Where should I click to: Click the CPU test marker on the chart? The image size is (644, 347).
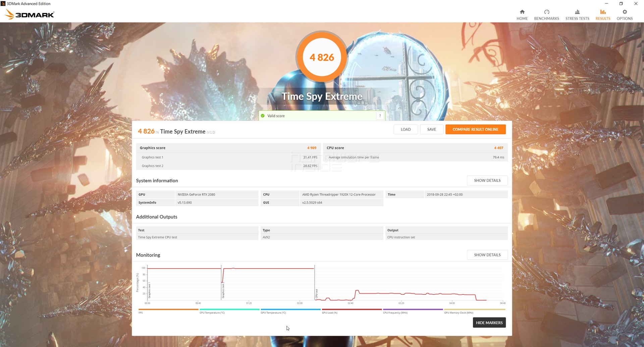[316, 293]
